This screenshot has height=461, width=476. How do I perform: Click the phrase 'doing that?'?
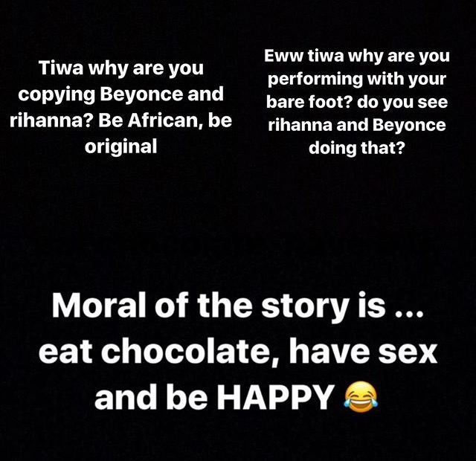click(357, 148)
